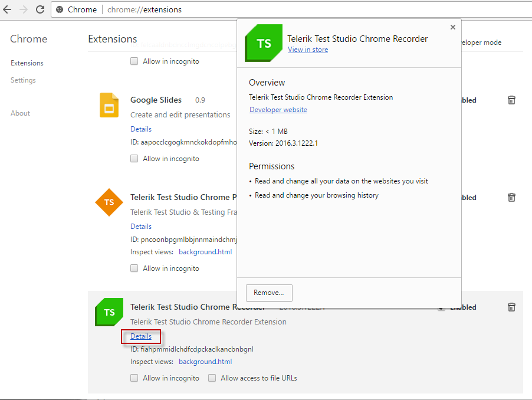The image size is (532, 400).
Task: Click the Remove... button in the popup
Action: [x=269, y=293]
